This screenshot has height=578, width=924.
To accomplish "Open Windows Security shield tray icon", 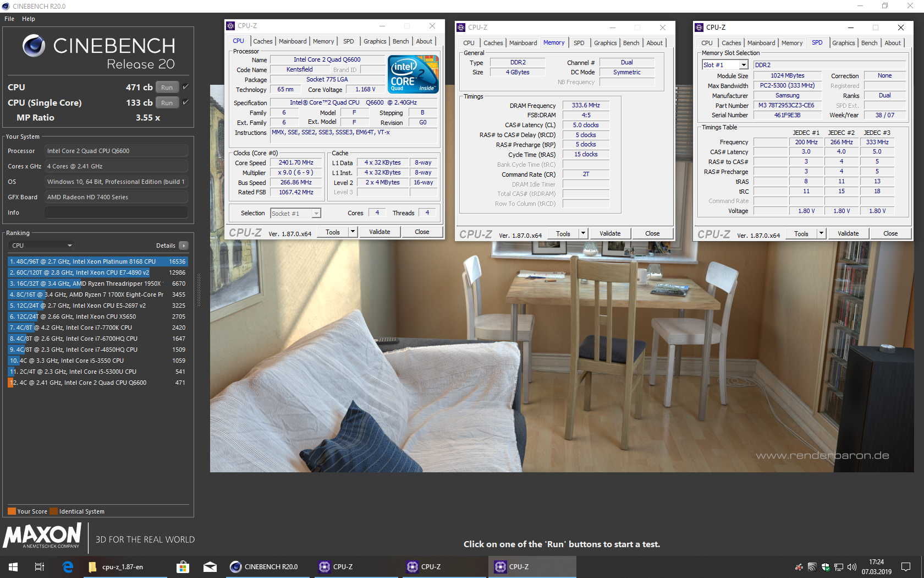I will [826, 566].
